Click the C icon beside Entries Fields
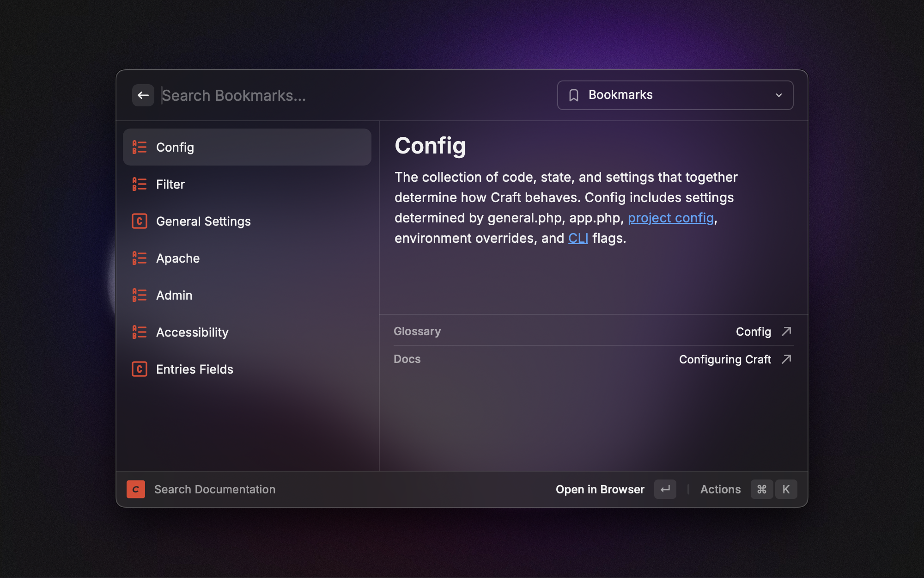924x578 pixels. pos(139,369)
